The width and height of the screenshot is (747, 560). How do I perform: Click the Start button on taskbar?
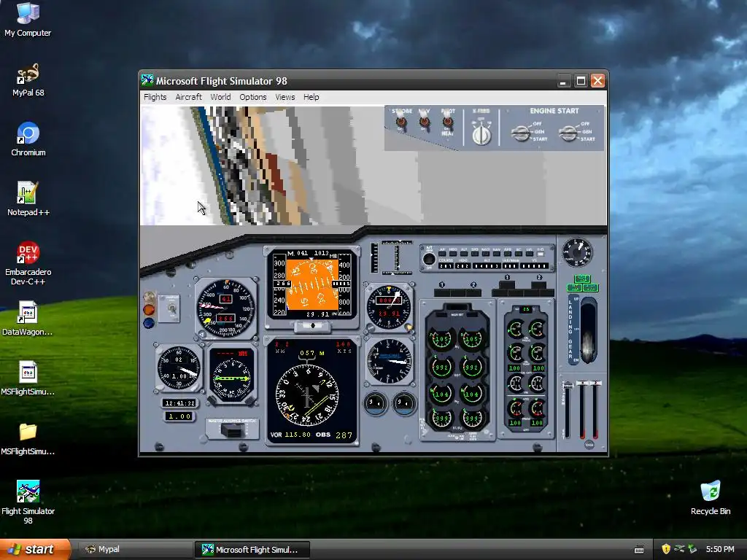click(x=35, y=549)
